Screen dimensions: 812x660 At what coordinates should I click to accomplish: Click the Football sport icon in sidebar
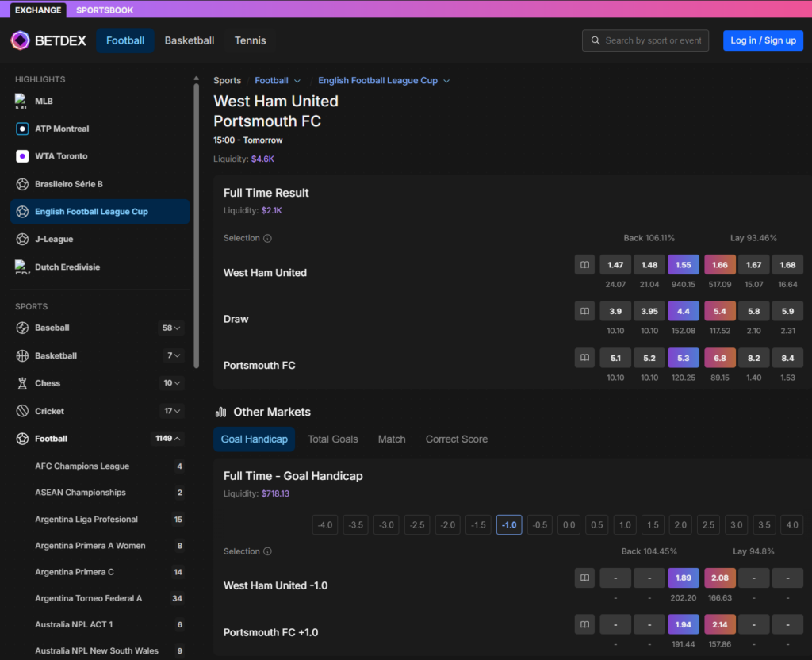click(x=22, y=438)
